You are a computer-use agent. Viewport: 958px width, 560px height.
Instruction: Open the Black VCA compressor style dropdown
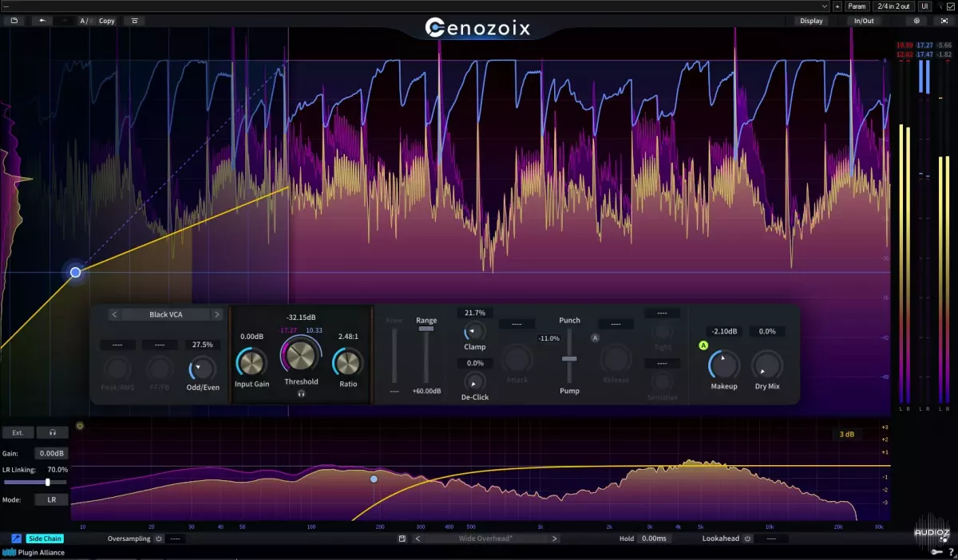point(165,314)
